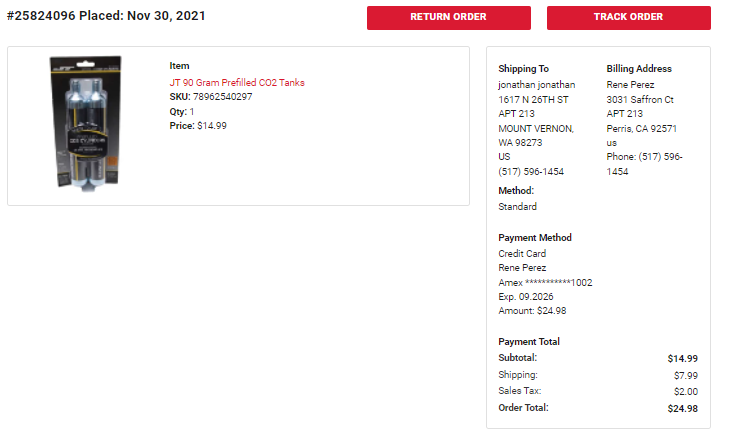Image resolution: width=745 pixels, height=443 pixels.
Task: Click the SKU 78962540297 text
Action: [210, 97]
